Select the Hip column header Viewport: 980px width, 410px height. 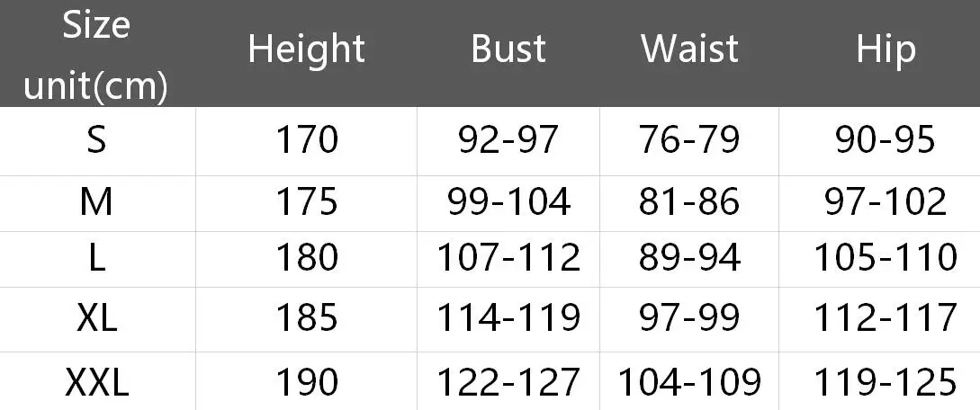click(886, 50)
